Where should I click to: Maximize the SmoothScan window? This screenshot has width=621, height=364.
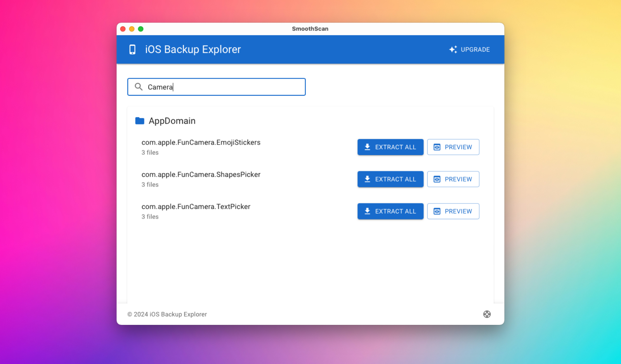(141, 29)
